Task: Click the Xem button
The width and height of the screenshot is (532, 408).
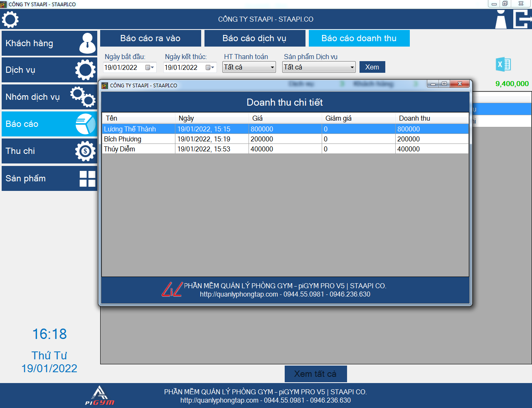Action: (372, 67)
